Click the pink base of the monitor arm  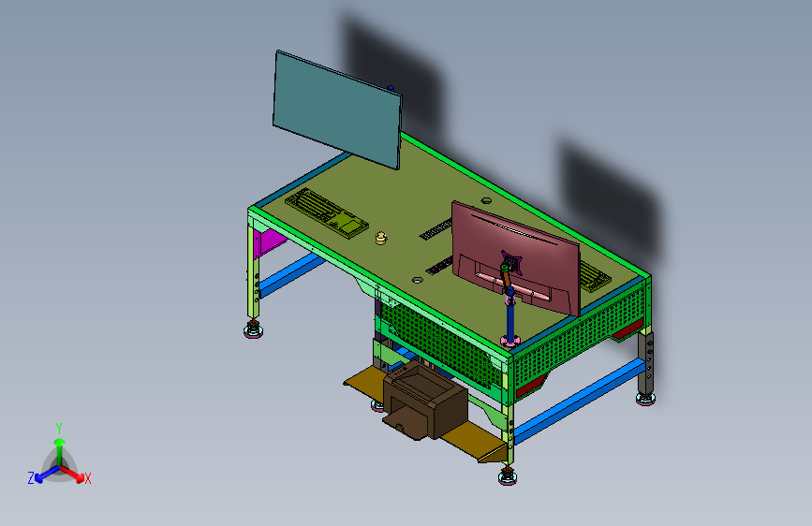pyautogui.click(x=510, y=341)
